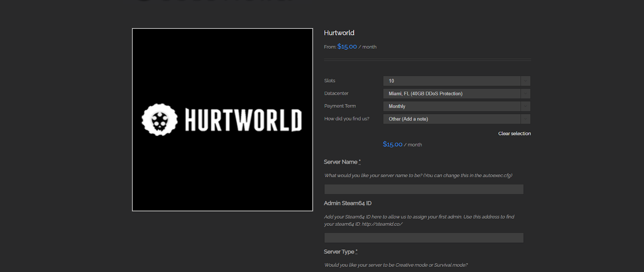Click the Admin Steam64 ID heading
The image size is (644, 272).
[348, 203]
